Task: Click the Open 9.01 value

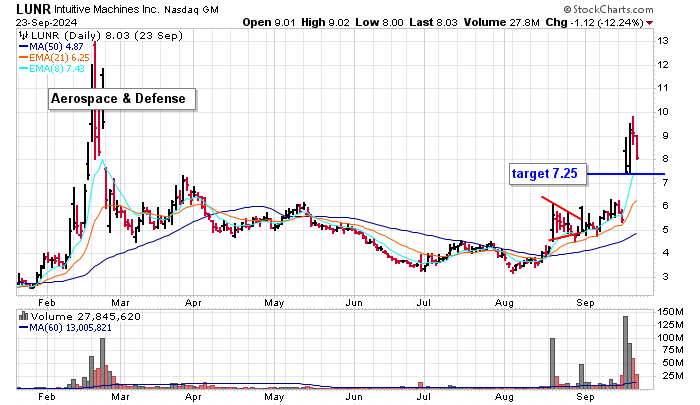Action: point(269,22)
